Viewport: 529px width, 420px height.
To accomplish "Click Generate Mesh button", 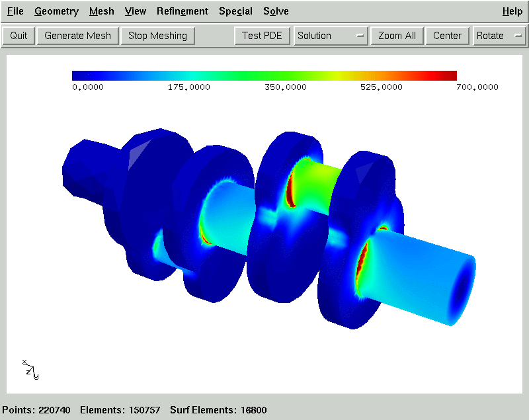I will (77, 36).
